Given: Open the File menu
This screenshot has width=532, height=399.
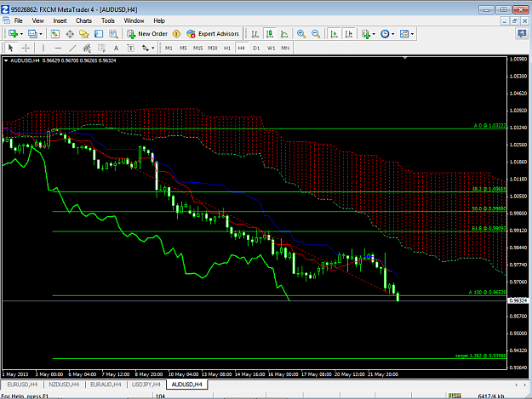Looking at the screenshot, I should point(19,20).
